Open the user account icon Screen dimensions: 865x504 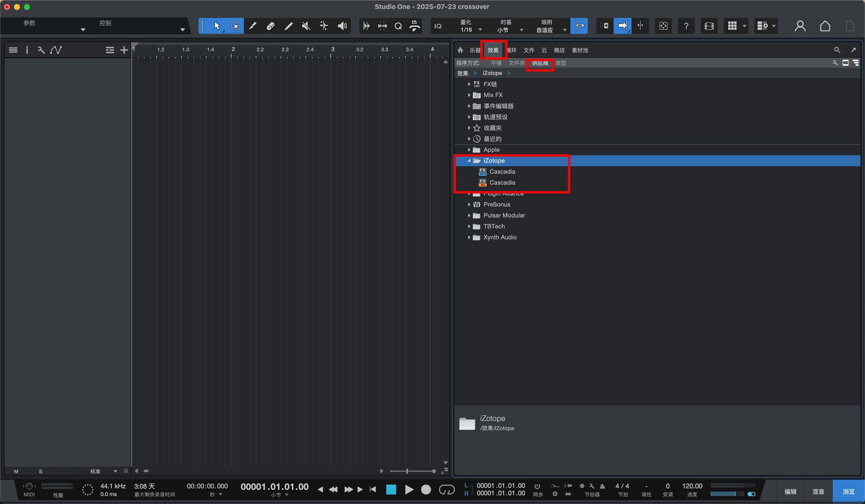(x=800, y=26)
